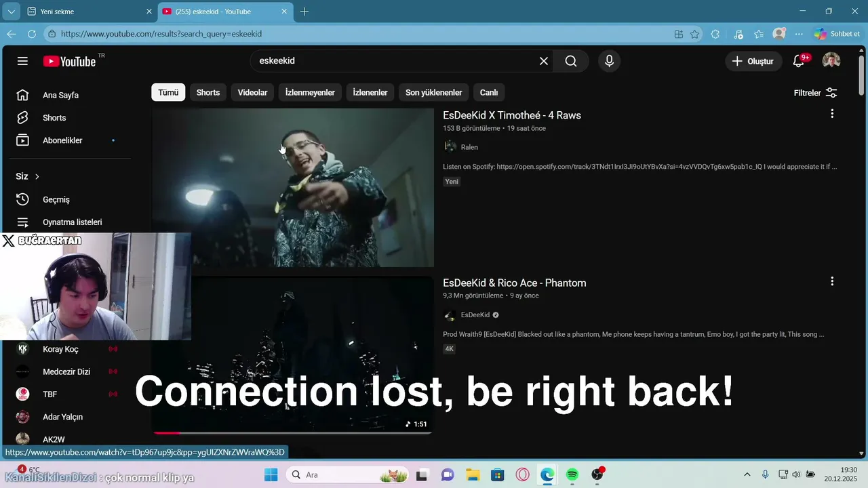Open the Ralen channel avatar
Image resolution: width=868 pixels, height=488 pixels.
(x=450, y=147)
